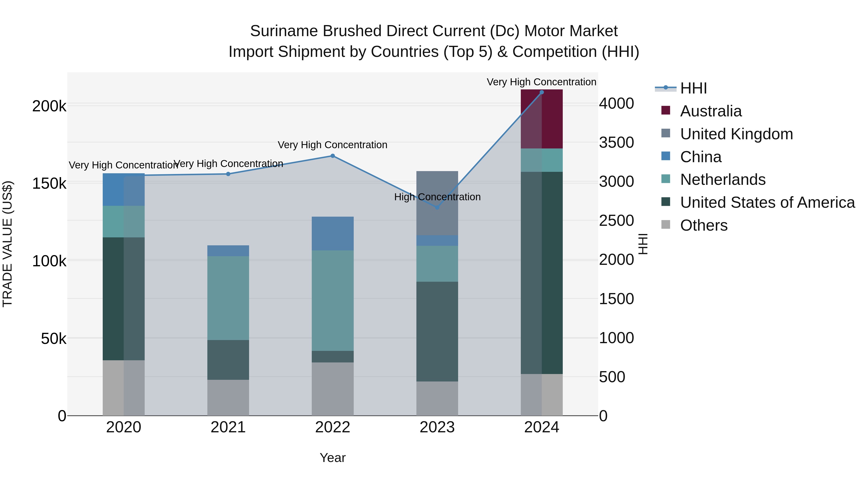
Task: Click subtitle 'Import Shipment by Countries (Top 5)'
Action: (360, 52)
